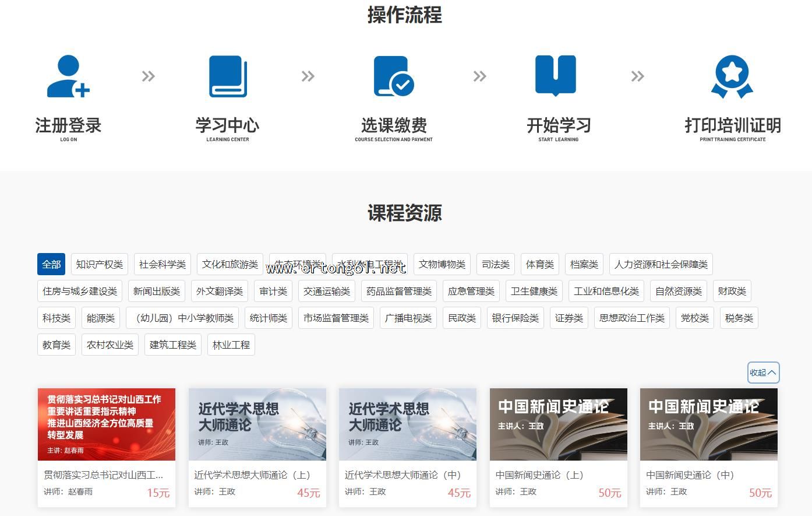Open the red 贯彻落实 course thumbnail
Image resolution: width=812 pixels, height=516 pixels.
click(x=107, y=424)
